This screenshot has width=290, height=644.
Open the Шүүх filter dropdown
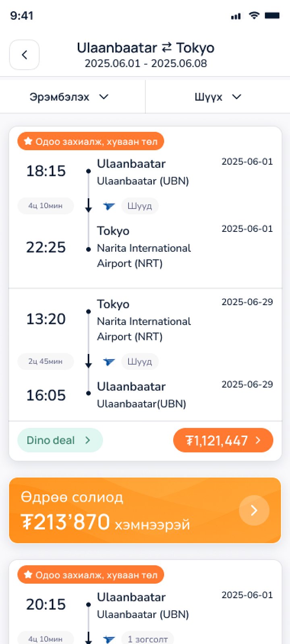(x=217, y=97)
